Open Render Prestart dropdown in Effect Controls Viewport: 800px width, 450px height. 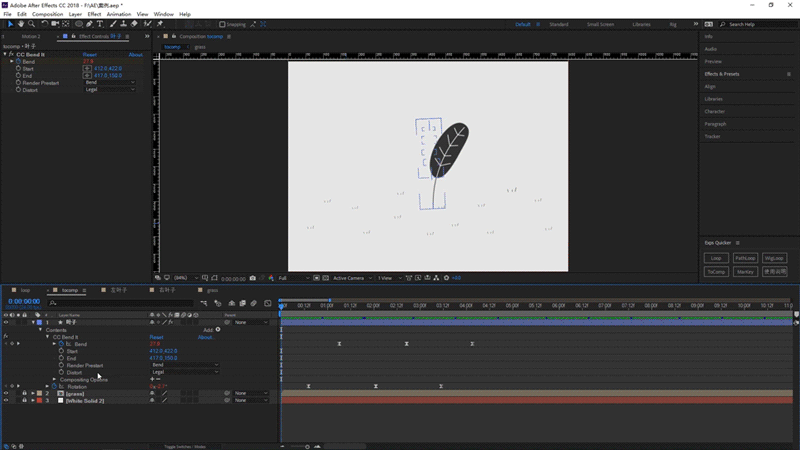pos(110,83)
